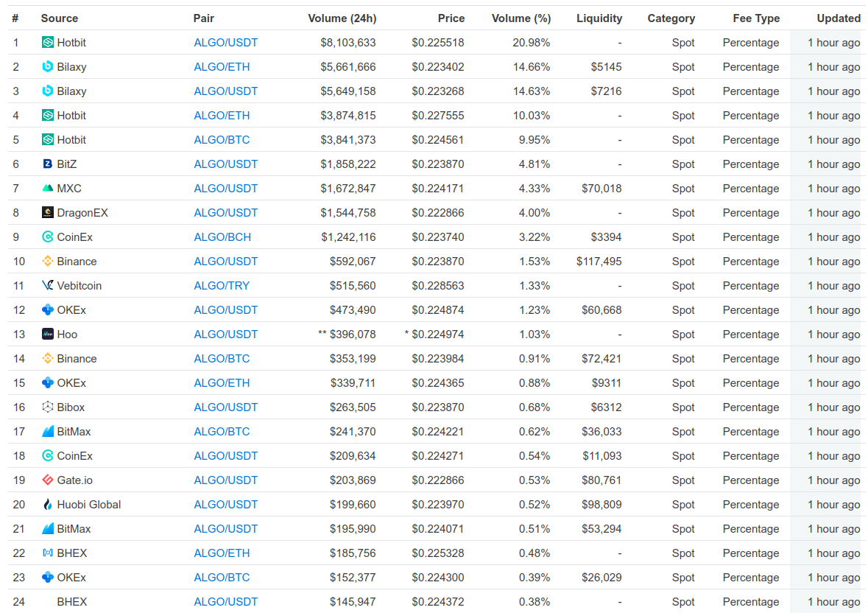Image resolution: width=868 pixels, height=613 pixels.
Task: Select the $98,809 liquidity cell
Action: pos(601,505)
